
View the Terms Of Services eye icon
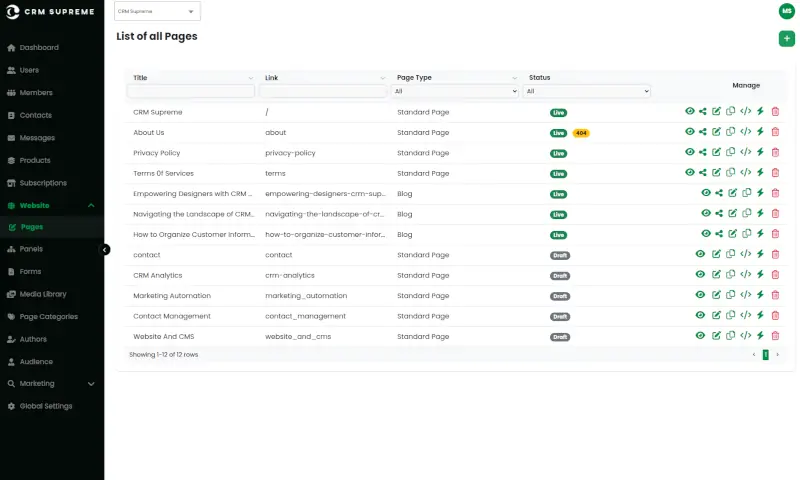[690, 172]
